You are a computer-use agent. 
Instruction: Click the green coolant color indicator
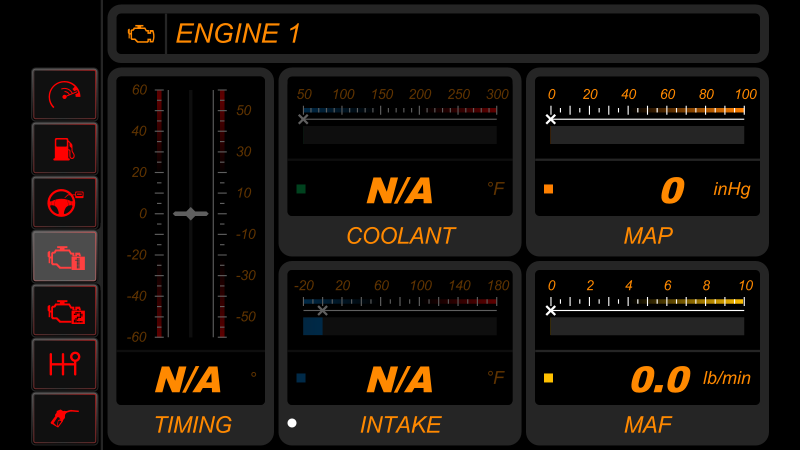tap(301, 189)
